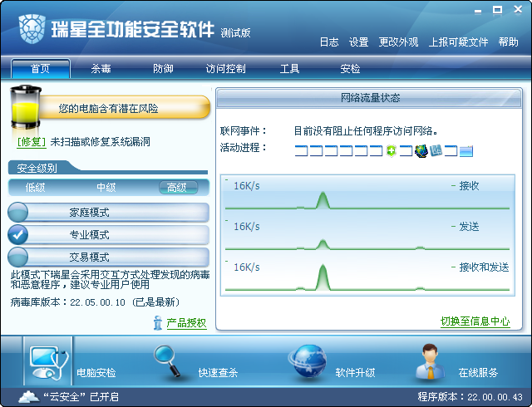Open the 日志 menu
Screen dimensions: 532x407
[x=329, y=42]
